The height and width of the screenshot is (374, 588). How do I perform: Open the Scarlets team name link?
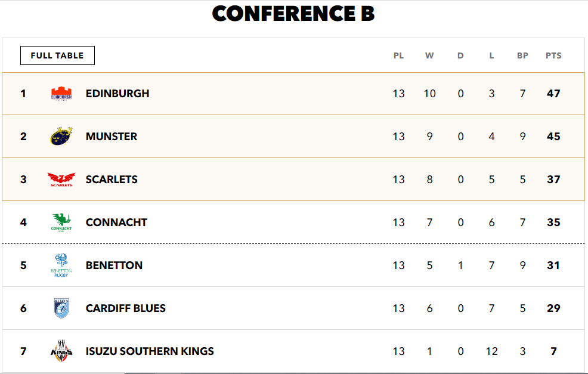click(x=112, y=180)
